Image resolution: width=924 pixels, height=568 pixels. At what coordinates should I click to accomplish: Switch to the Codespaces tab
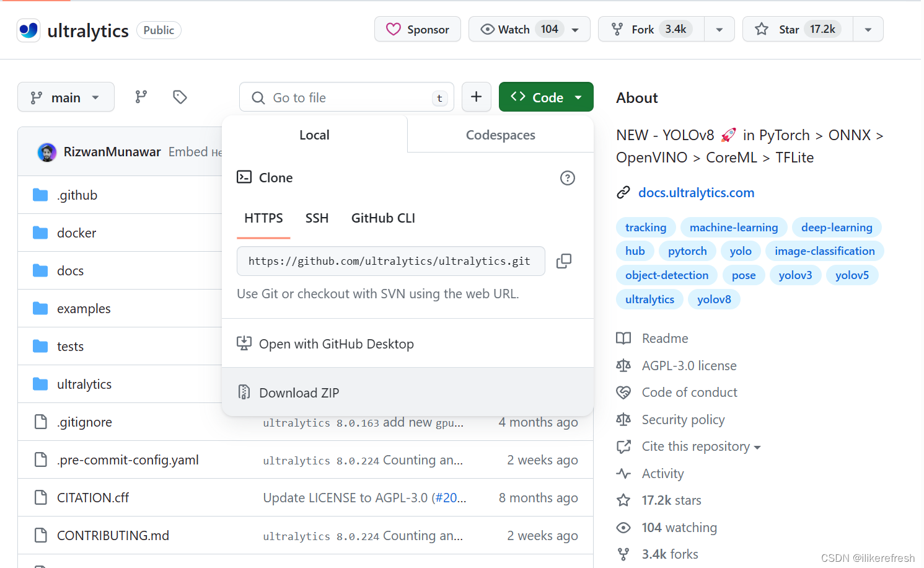[501, 135]
